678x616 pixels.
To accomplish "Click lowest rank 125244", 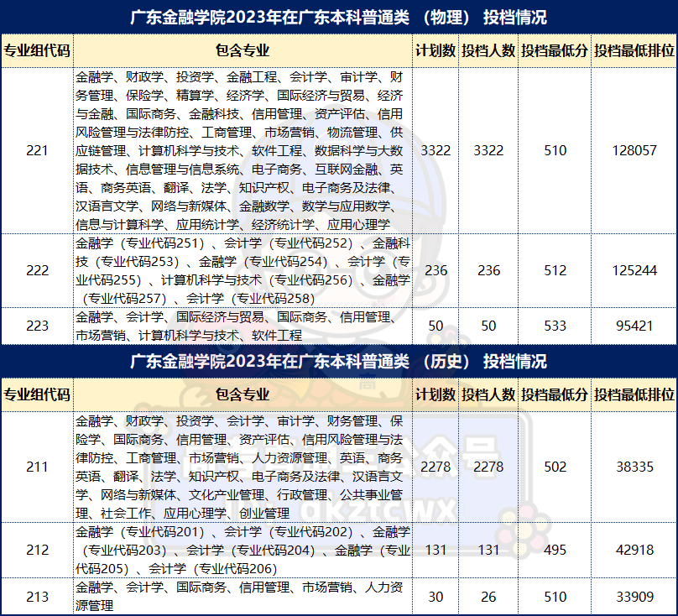I will pos(634,270).
